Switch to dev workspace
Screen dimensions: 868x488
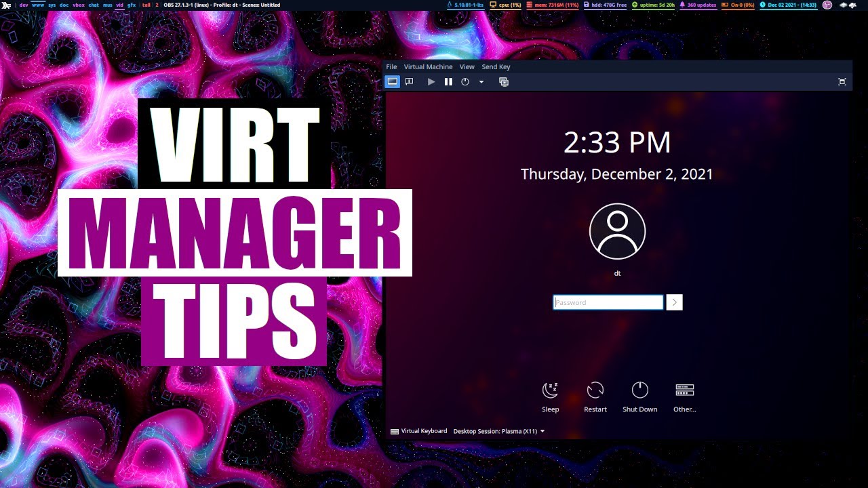(x=24, y=5)
